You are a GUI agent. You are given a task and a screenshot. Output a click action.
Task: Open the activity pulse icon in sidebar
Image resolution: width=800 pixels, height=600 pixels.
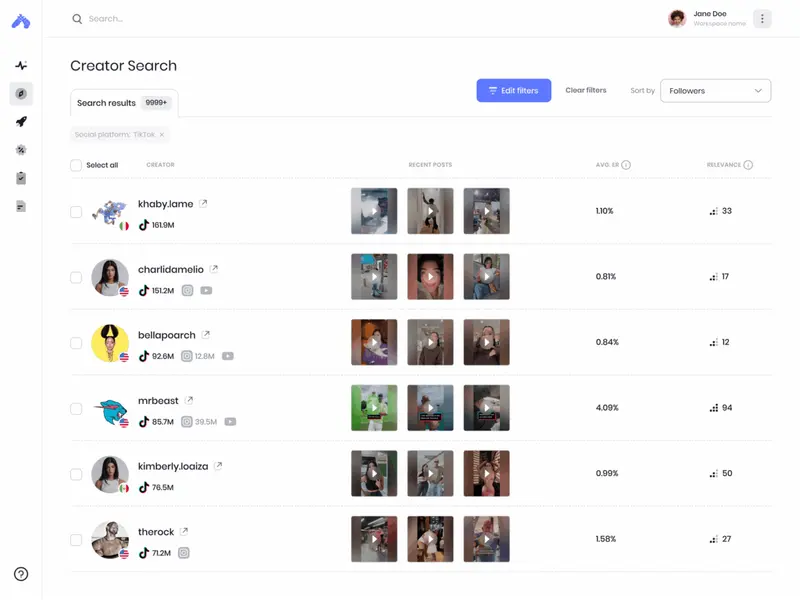(x=21, y=65)
